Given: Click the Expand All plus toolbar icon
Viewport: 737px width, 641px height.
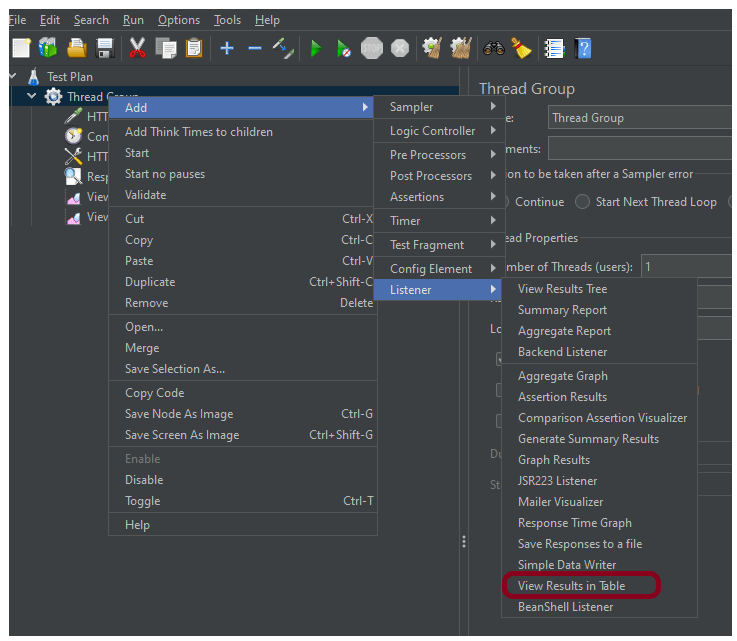Looking at the screenshot, I should (x=227, y=48).
